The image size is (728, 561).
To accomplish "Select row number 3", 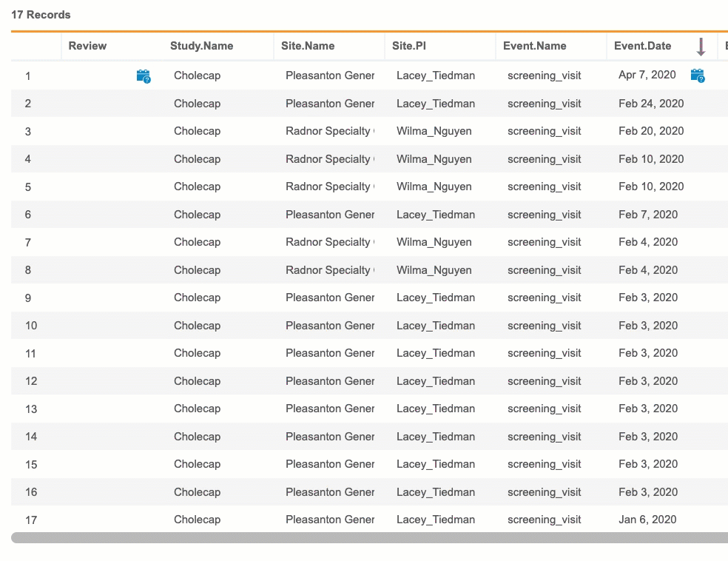I will click(28, 132).
